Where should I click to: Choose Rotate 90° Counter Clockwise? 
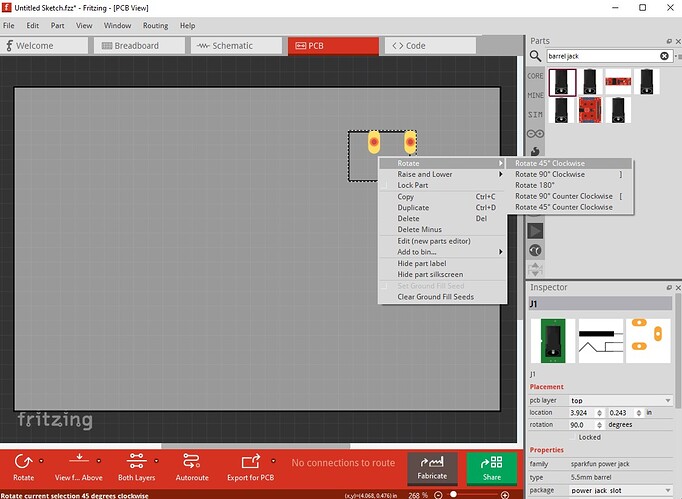tap(569, 196)
